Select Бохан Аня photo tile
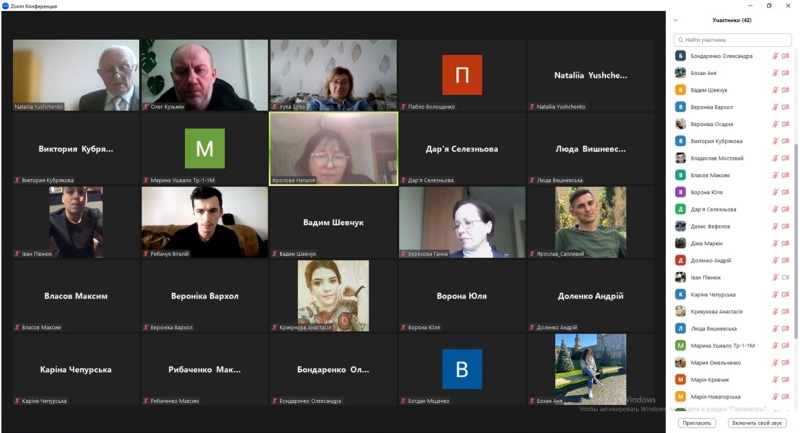Viewport: 800px width, 433px height. [x=591, y=369]
